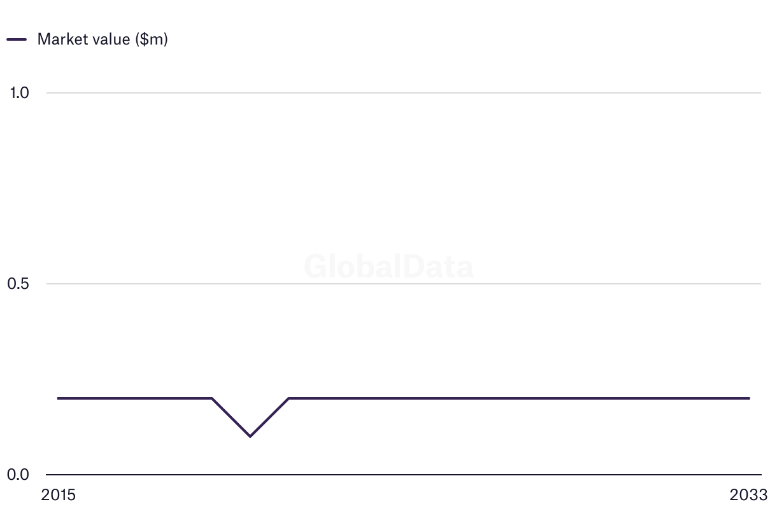The width and height of the screenshot is (777, 532).
Task: Click the Market value legend line swatch
Action: click(x=17, y=39)
